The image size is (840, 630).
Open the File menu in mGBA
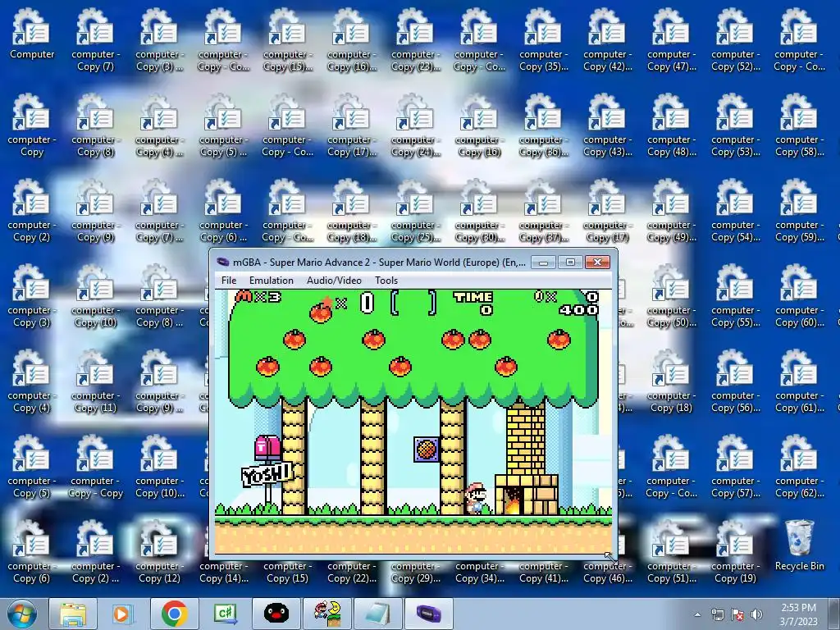point(229,281)
